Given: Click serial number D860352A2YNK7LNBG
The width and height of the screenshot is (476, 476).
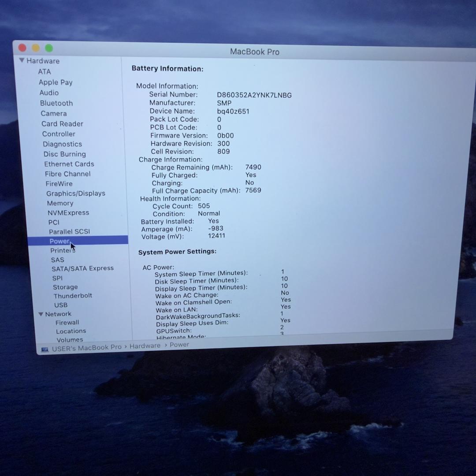Looking at the screenshot, I should (x=254, y=95).
